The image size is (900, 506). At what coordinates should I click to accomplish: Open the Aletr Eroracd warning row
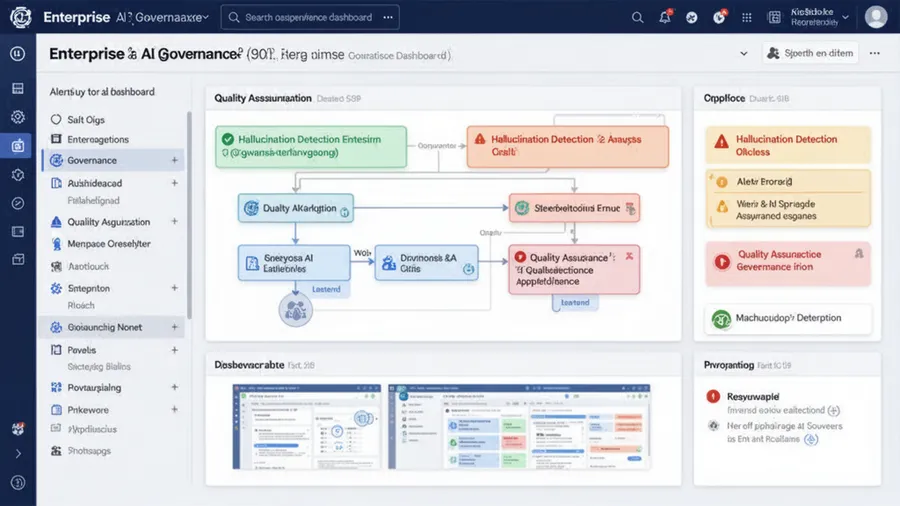(x=788, y=181)
